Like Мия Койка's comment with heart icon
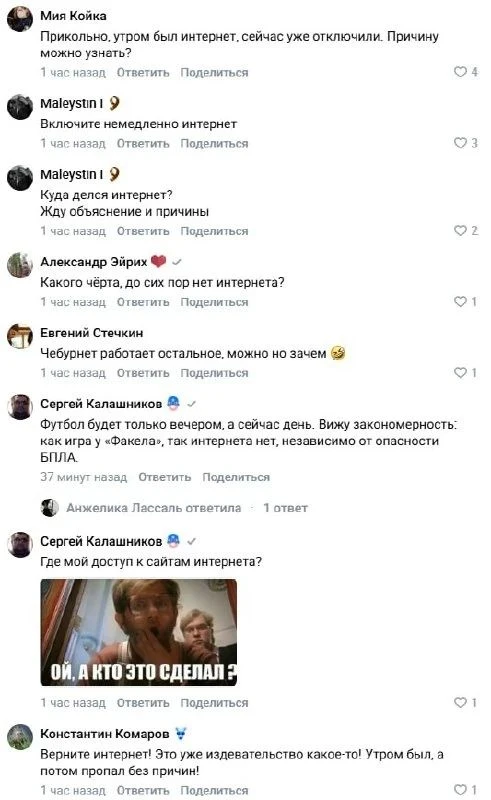 (460, 72)
